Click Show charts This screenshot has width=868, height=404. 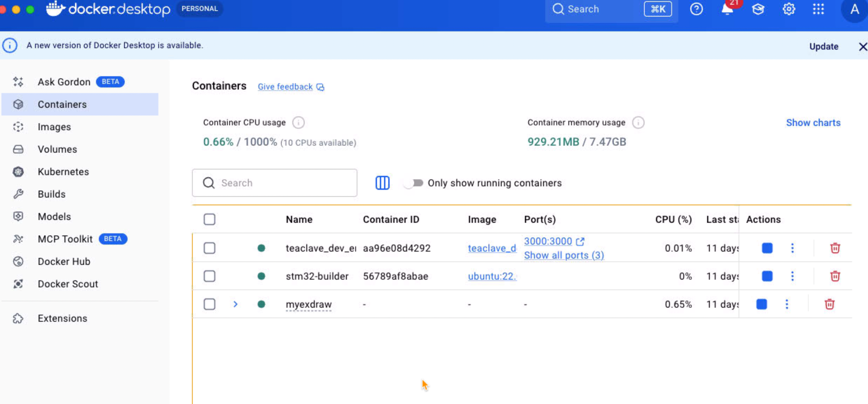click(813, 123)
